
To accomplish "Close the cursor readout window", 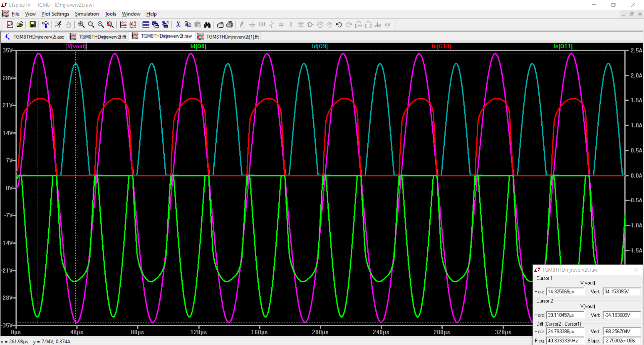I will pos(636,270).
